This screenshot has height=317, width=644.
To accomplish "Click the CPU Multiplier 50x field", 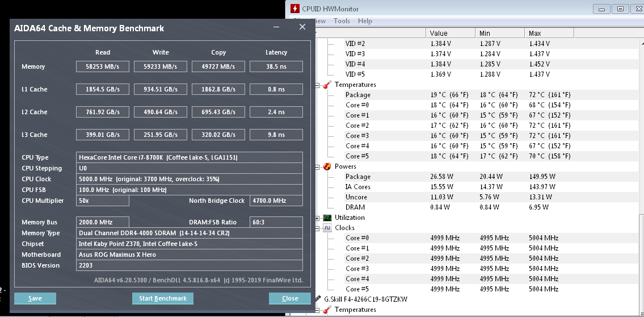I will (103, 201).
